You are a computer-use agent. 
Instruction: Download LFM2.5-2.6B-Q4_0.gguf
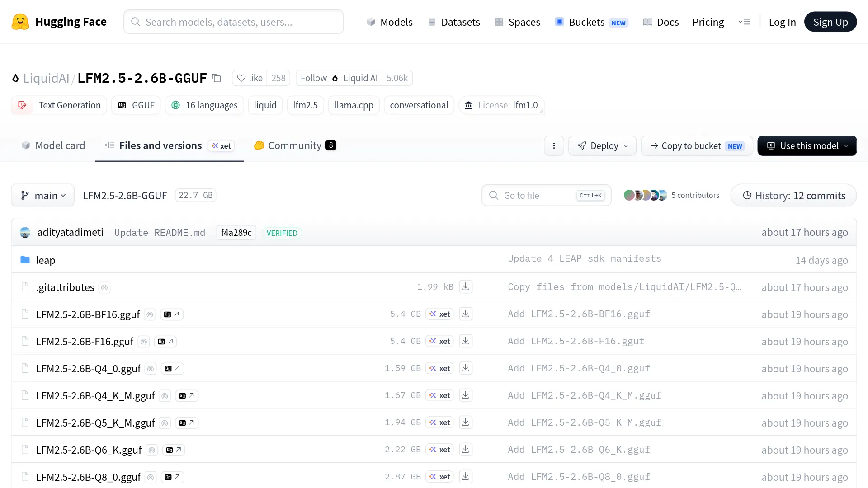click(x=466, y=368)
